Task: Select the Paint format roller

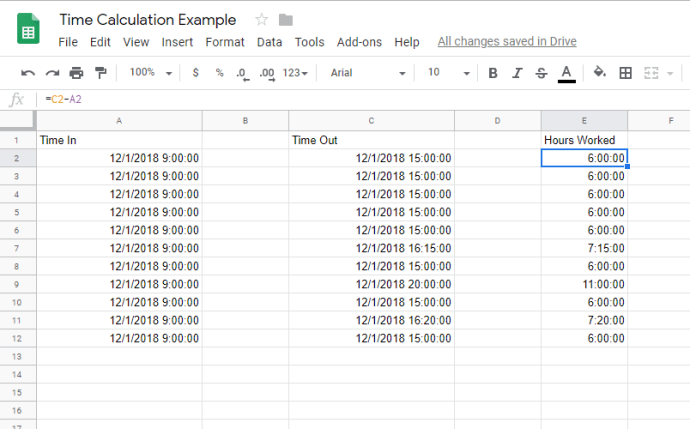Action: click(100, 73)
